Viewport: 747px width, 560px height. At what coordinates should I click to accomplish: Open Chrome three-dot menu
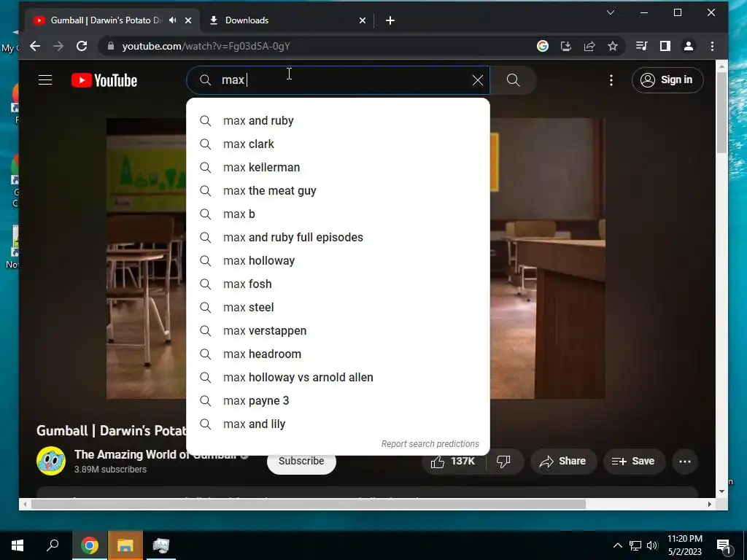point(712,46)
